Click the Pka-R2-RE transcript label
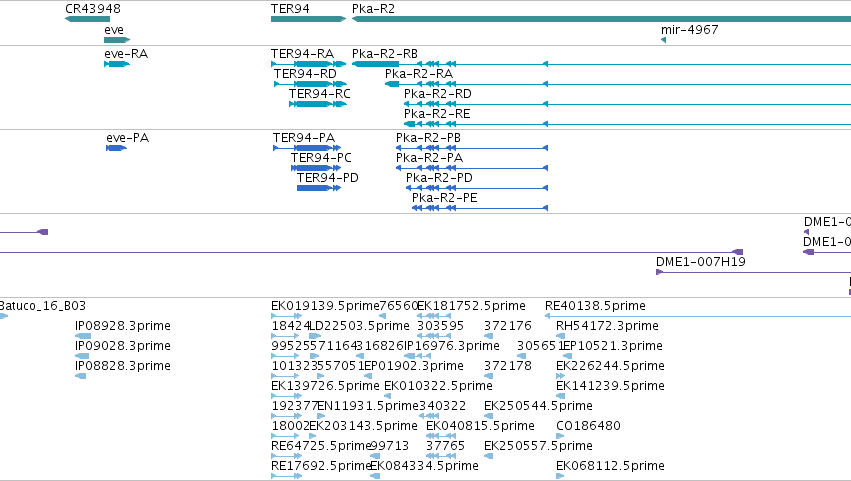Image resolution: width=851 pixels, height=481 pixels. coord(437,114)
